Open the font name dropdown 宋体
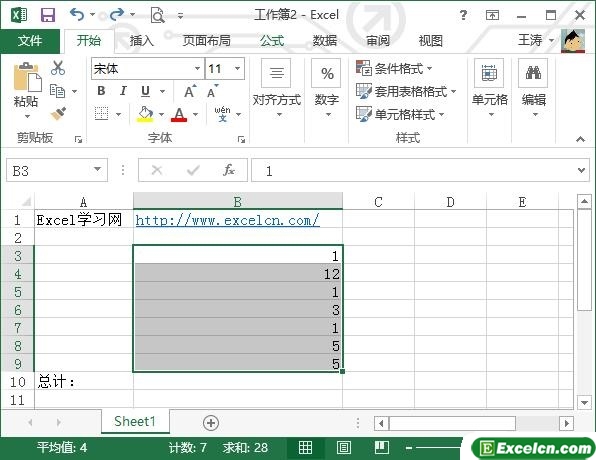Viewport: 596px width, 460px height. click(197, 69)
